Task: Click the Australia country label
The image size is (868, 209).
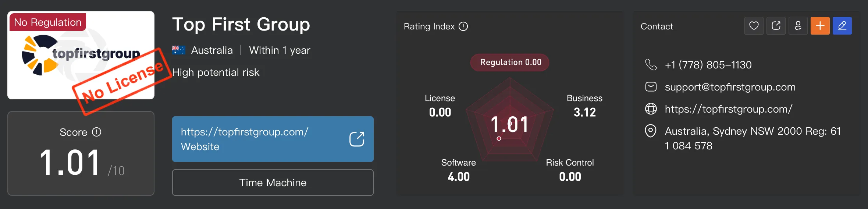Action: (212, 50)
